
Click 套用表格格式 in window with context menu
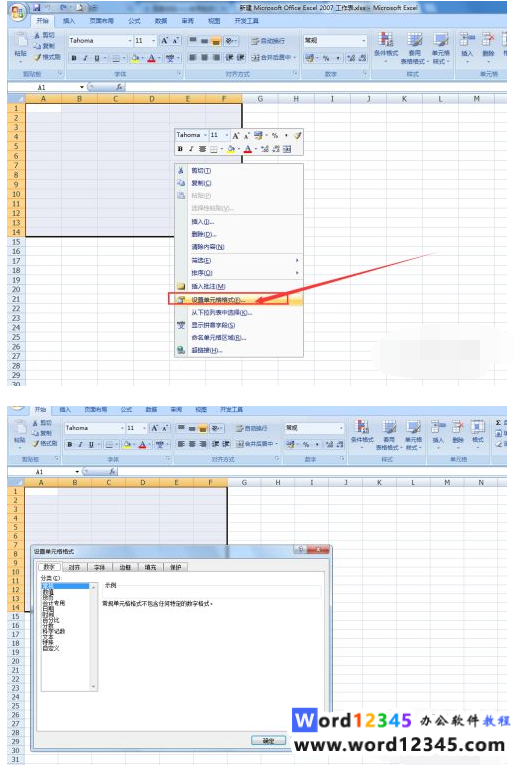click(x=415, y=48)
